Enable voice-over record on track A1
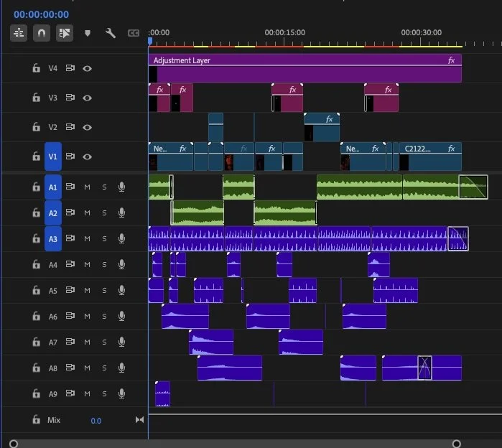The image size is (502, 448). point(121,187)
